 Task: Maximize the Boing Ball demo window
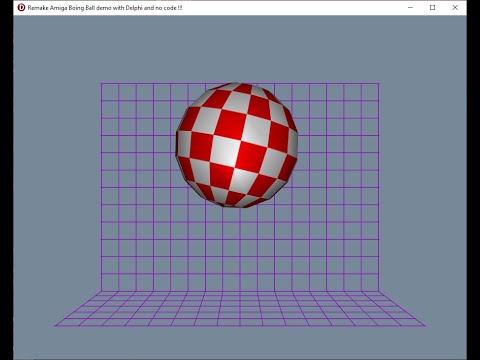click(433, 7)
